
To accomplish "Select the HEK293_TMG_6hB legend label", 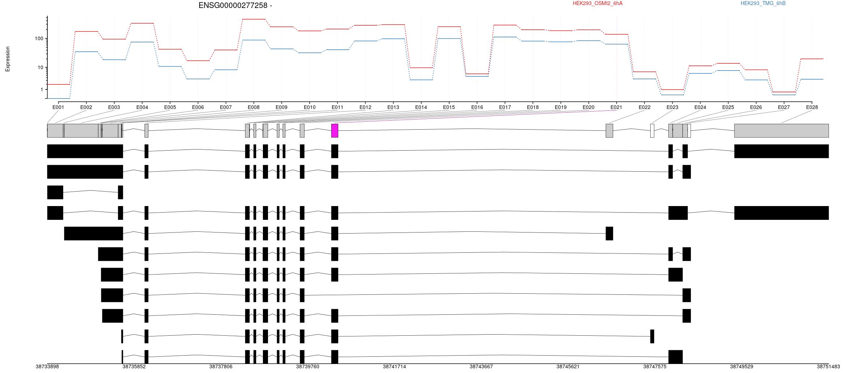I will pyautogui.click(x=763, y=3).
